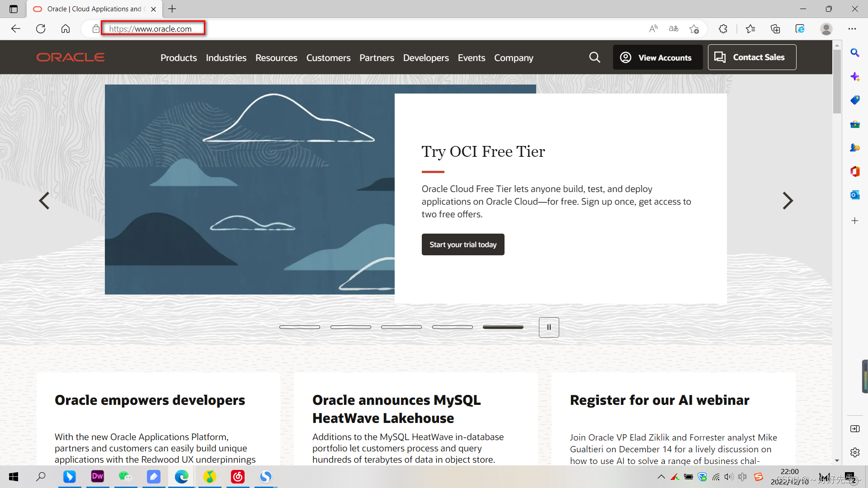868x488 pixels.
Task: Go to next carousel slide arrow
Action: (x=788, y=201)
